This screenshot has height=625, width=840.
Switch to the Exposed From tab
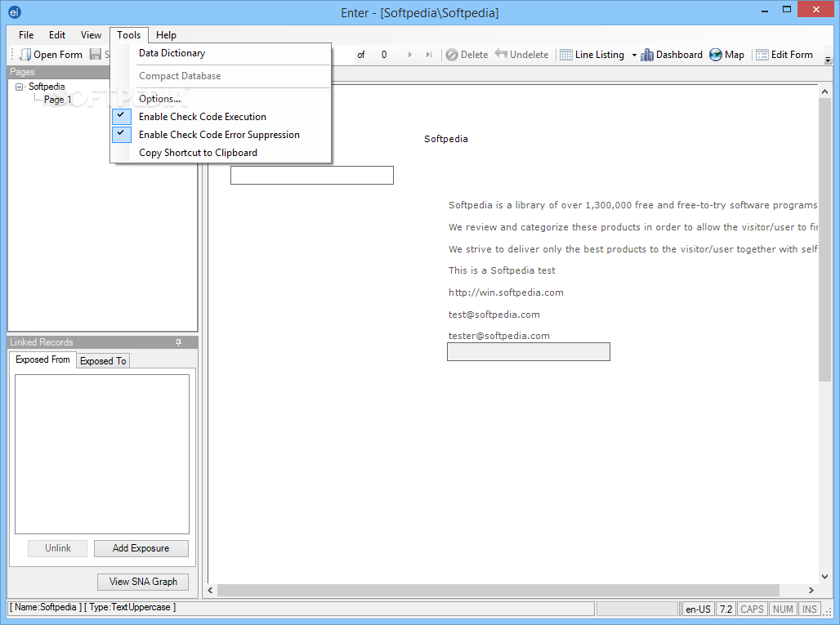click(x=42, y=359)
